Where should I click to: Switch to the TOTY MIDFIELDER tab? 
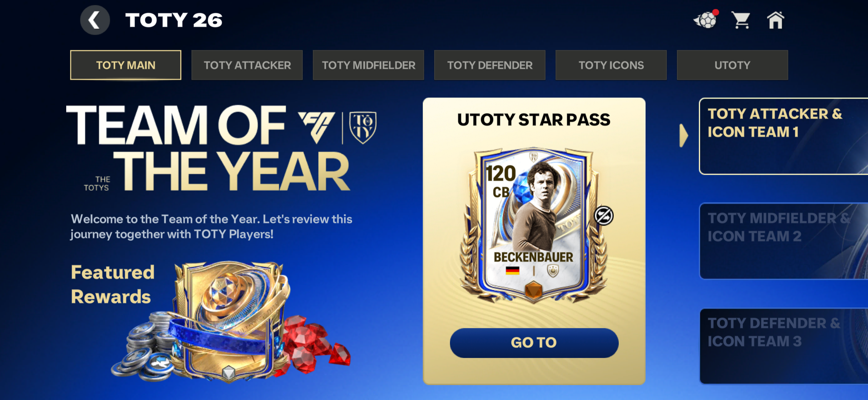368,65
